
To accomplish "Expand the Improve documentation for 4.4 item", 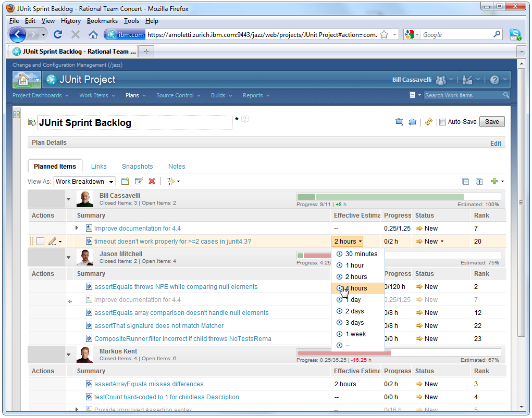I will tap(77, 228).
